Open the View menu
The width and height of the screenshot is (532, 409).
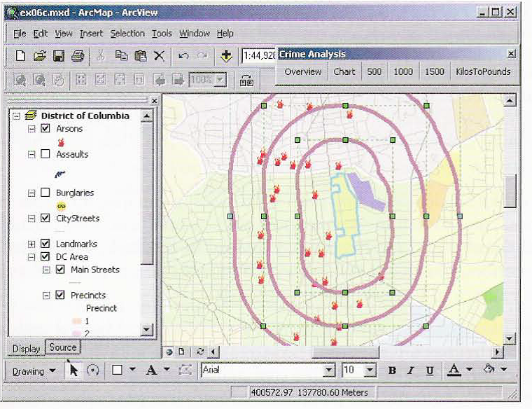tap(64, 33)
